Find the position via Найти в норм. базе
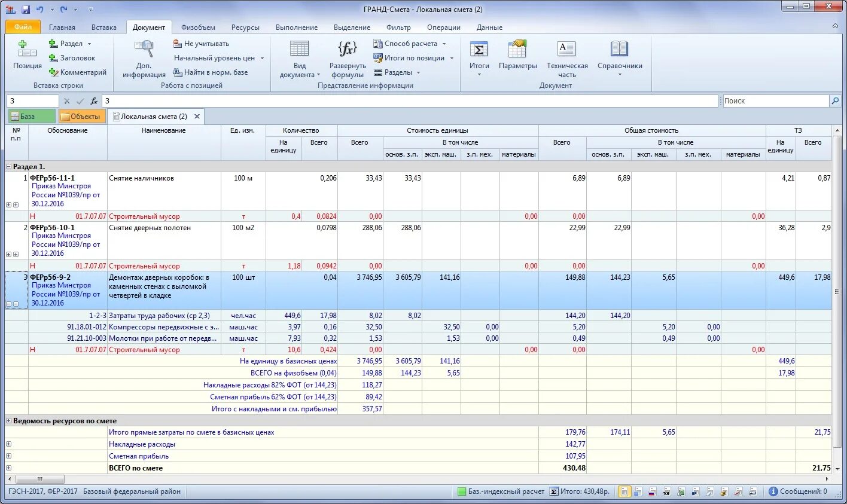The image size is (847, 504). (211, 72)
